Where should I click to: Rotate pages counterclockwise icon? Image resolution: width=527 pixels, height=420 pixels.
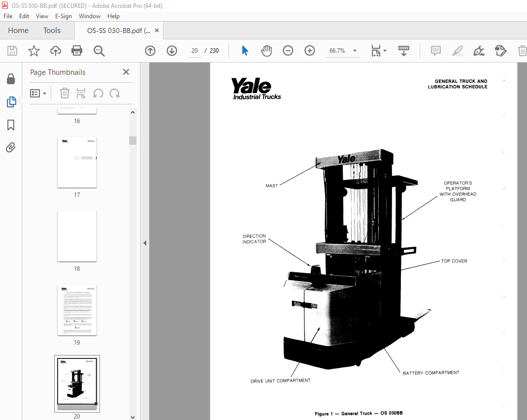click(98, 93)
